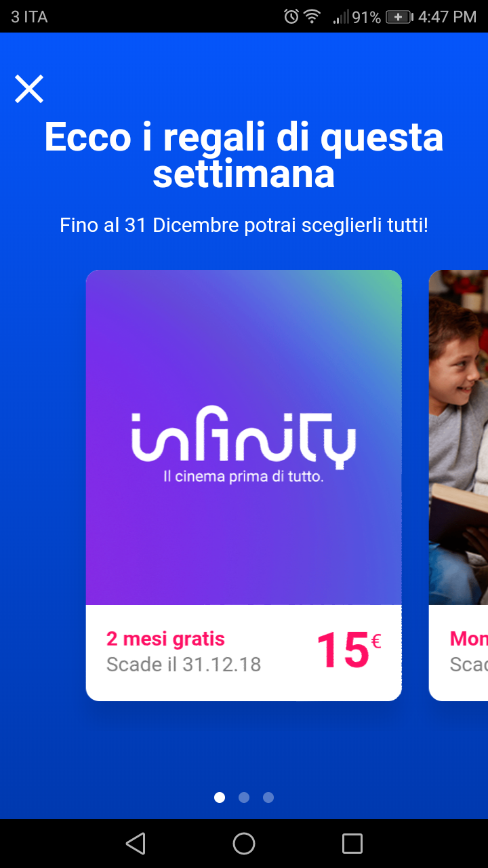This screenshot has width=488, height=868.
Task: Tap the battery status icon
Action: click(x=399, y=17)
